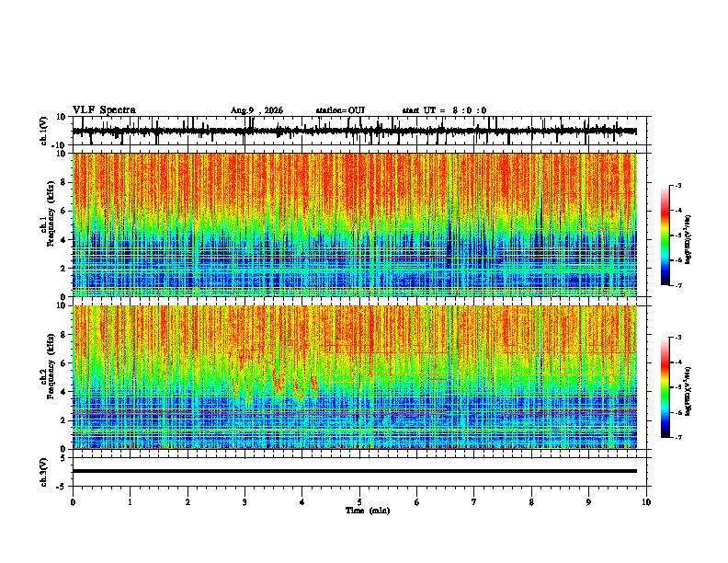
Task: Click the ch.1 voltage waveform trace
Action: tap(354, 131)
